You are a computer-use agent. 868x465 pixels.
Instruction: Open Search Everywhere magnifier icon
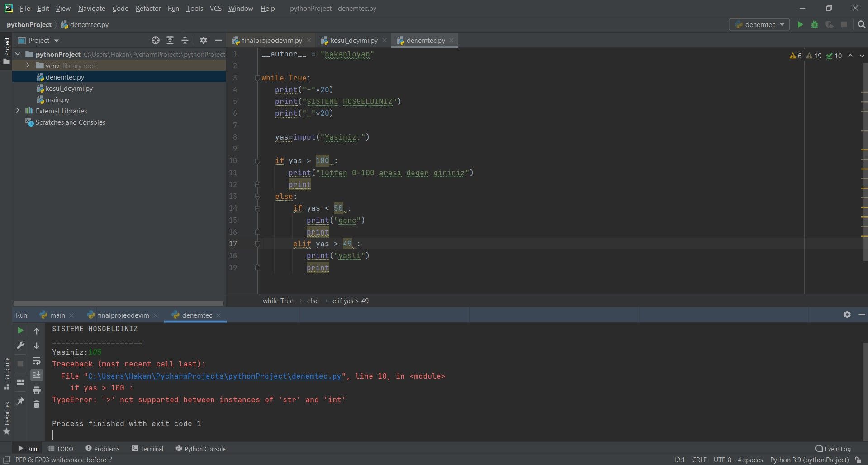(x=861, y=25)
